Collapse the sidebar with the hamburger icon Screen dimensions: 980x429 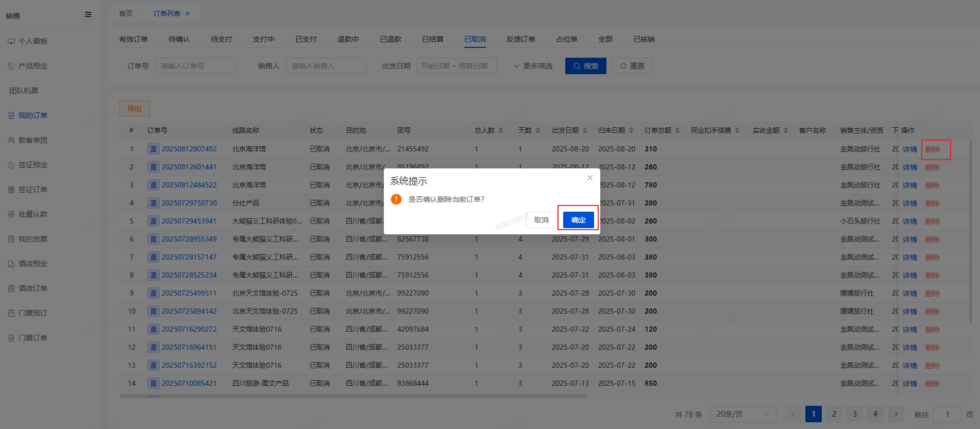click(88, 14)
